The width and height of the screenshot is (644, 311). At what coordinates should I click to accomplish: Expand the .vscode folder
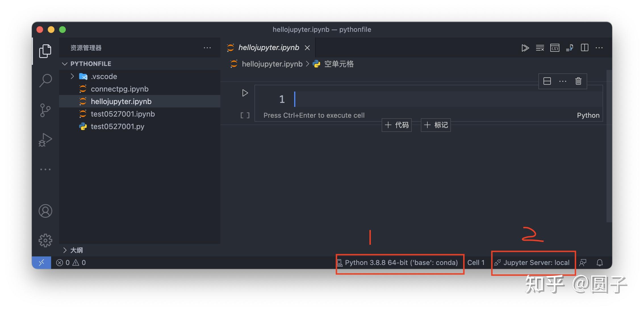click(72, 76)
